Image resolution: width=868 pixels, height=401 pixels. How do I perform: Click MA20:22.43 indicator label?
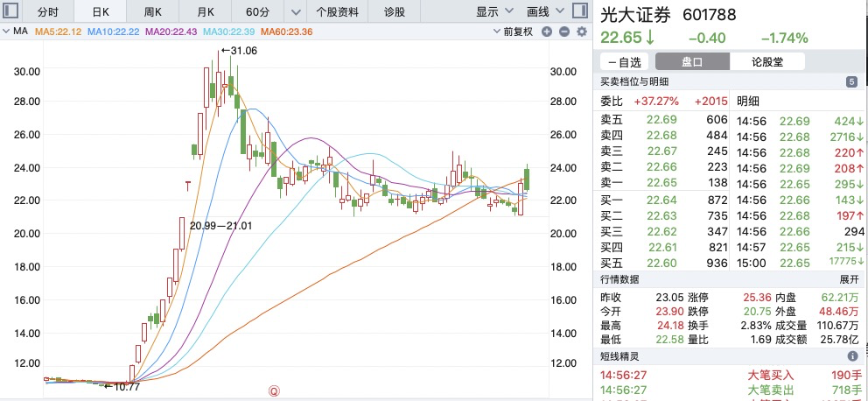pyautogui.click(x=171, y=32)
